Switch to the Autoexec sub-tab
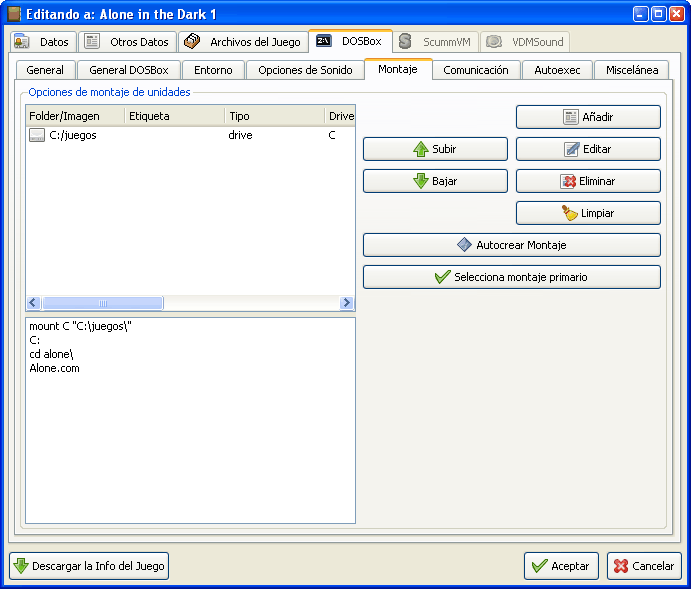 point(557,70)
